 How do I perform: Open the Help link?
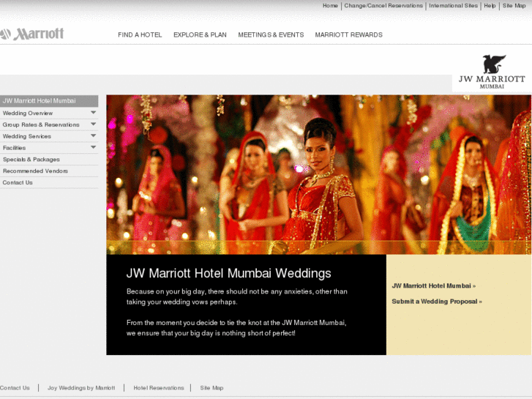490,6
